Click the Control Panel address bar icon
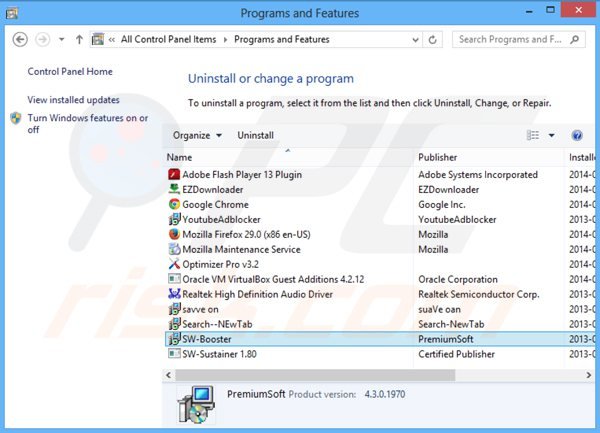 click(98, 39)
